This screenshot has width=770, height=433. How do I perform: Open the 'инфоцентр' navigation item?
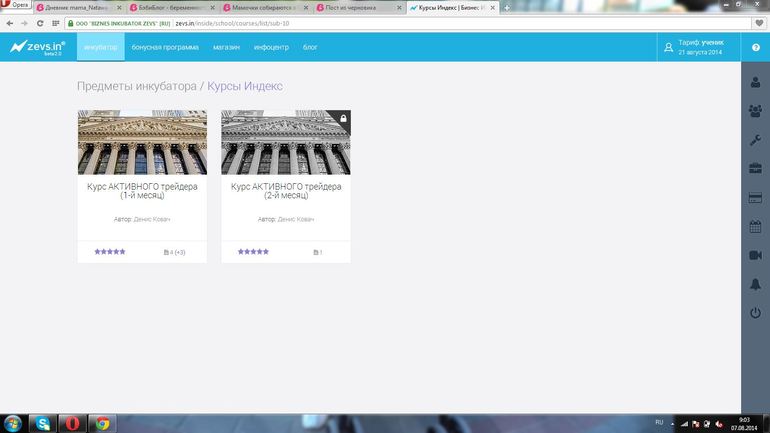[270, 47]
